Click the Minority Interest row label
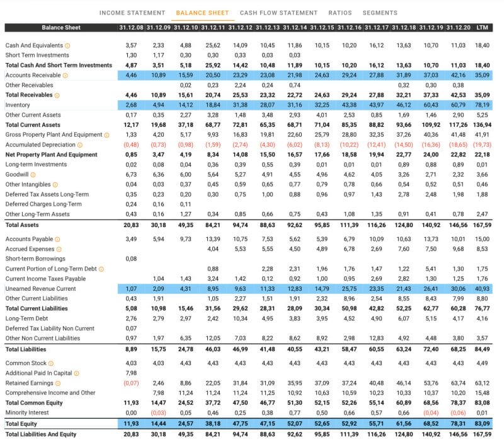504x444 pixels. (x=27, y=412)
